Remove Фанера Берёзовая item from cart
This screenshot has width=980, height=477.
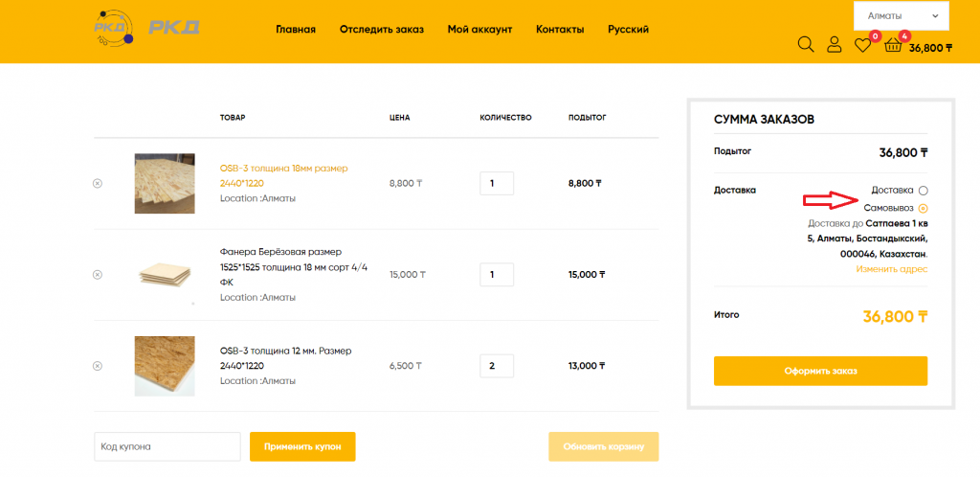click(x=98, y=275)
